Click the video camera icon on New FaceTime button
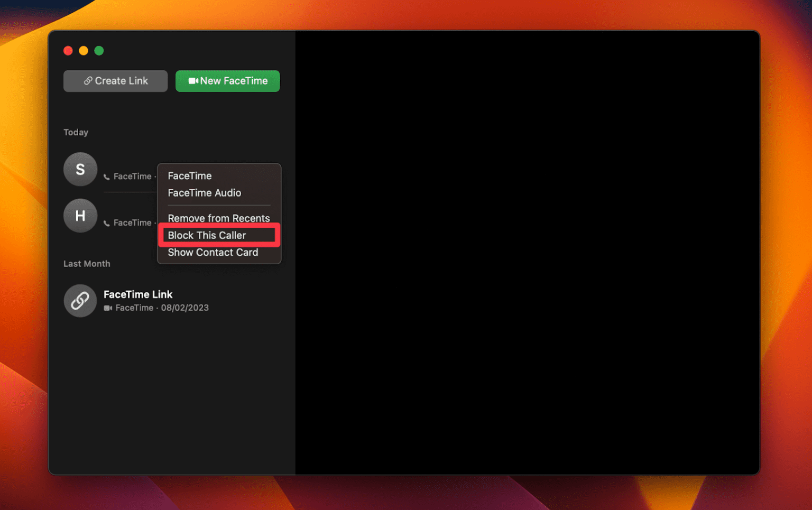 (x=193, y=81)
